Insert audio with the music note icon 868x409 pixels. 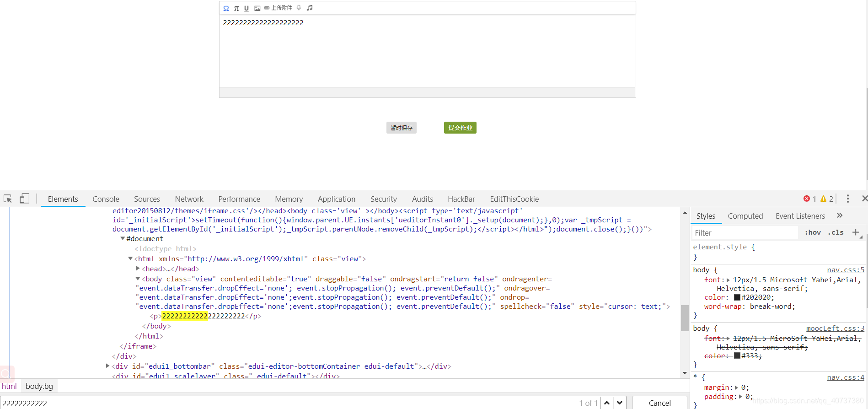pyautogui.click(x=310, y=8)
